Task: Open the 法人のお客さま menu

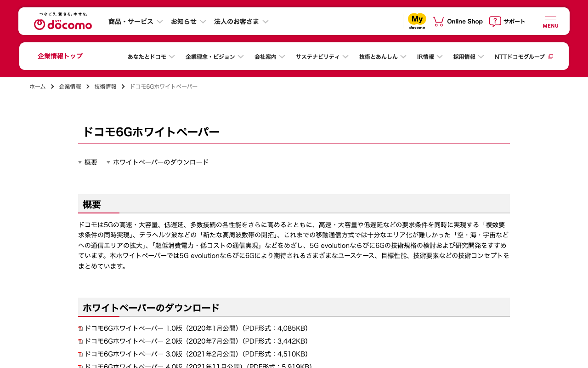Action: [237, 22]
